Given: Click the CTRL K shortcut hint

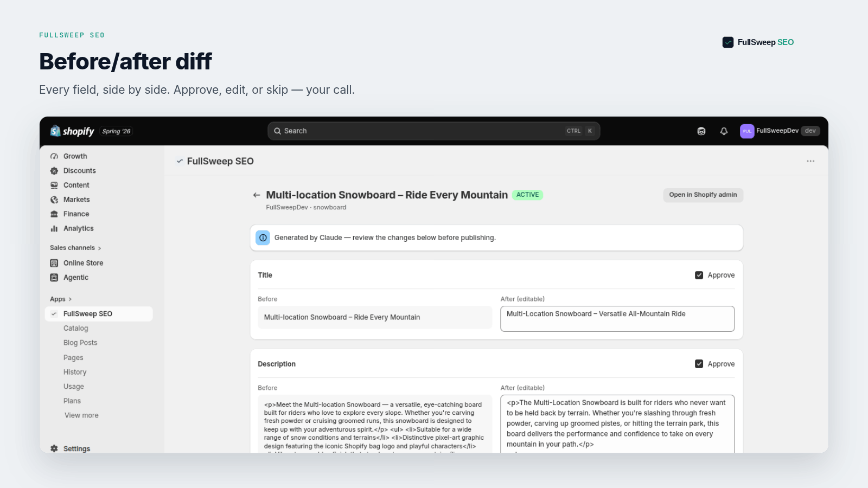Looking at the screenshot, I should click(580, 131).
